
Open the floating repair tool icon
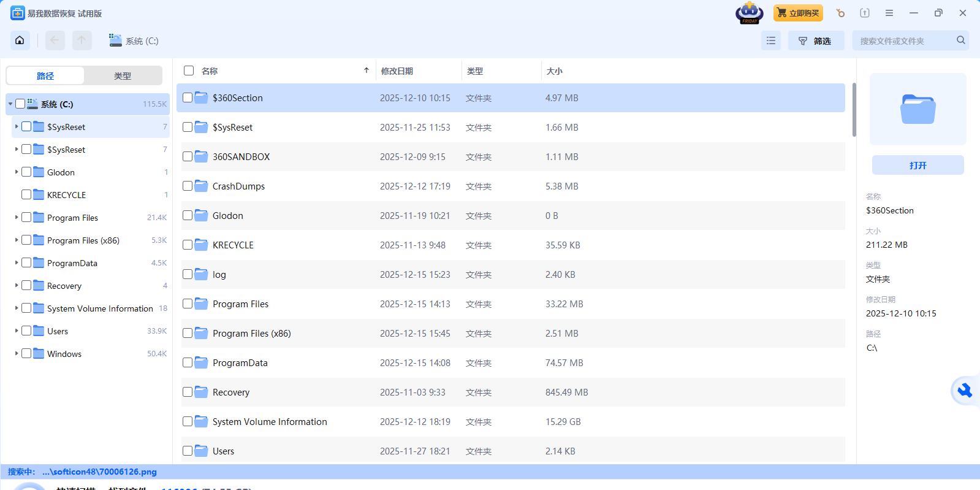(x=965, y=391)
